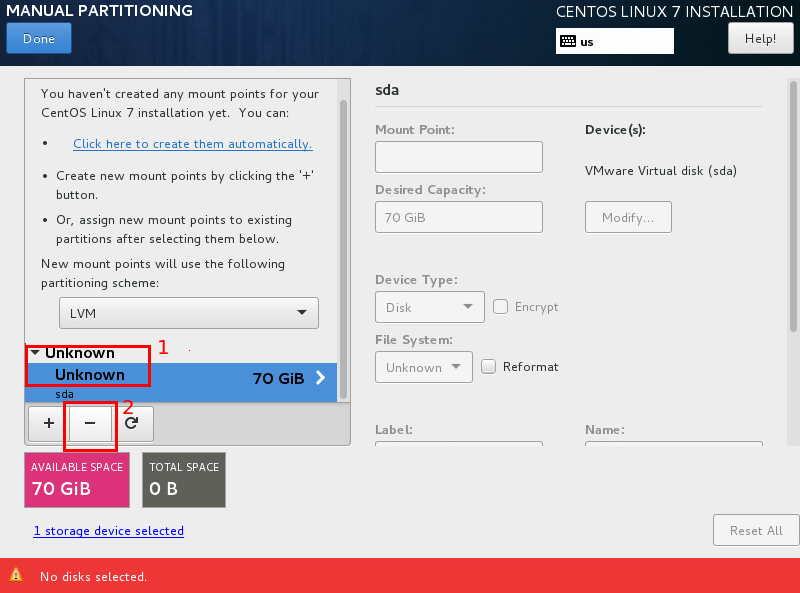The image size is (800, 593).
Task: Click the arrow on the 70 GiB partition
Action: [321, 378]
